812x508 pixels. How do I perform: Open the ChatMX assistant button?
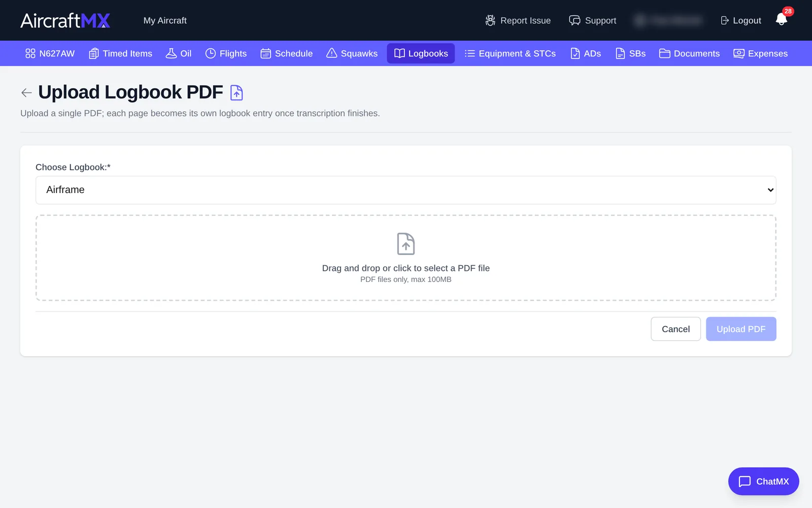click(763, 481)
